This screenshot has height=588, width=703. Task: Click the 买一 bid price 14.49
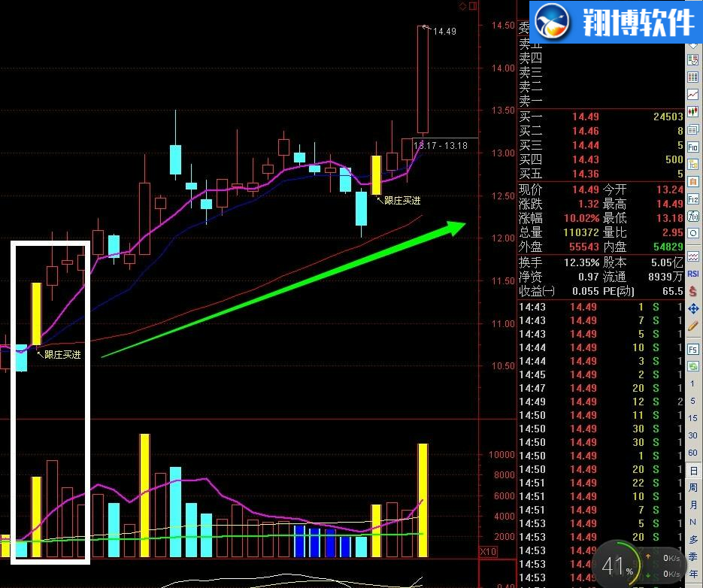click(585, 117)
